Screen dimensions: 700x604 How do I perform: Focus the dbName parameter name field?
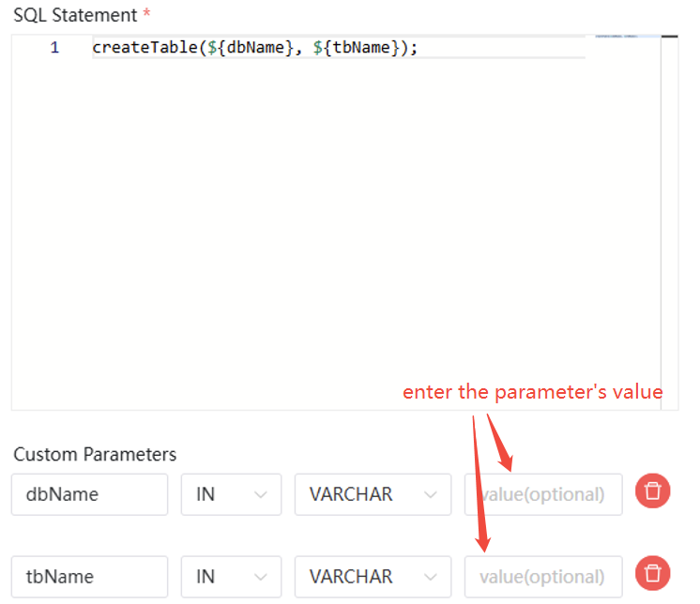[89, 494]
